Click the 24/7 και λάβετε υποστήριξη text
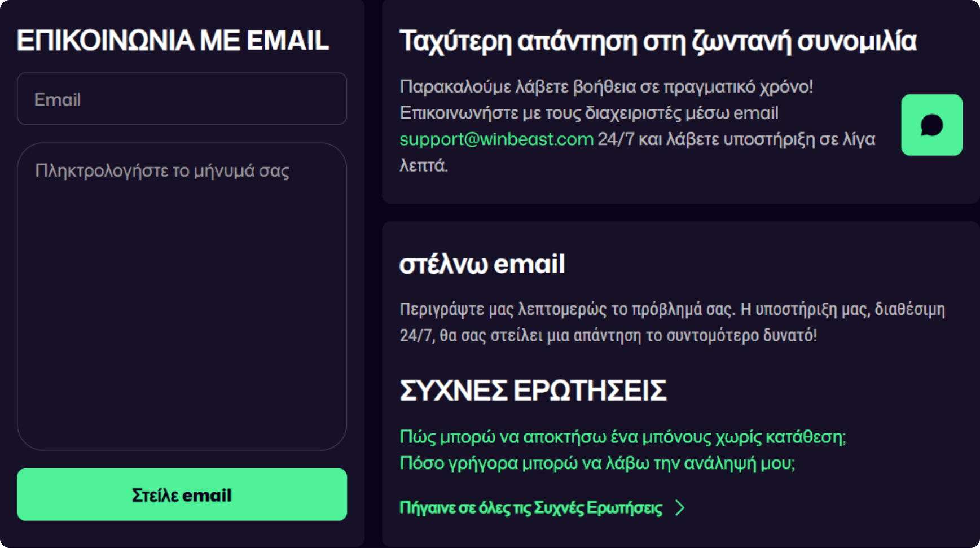 736,139
